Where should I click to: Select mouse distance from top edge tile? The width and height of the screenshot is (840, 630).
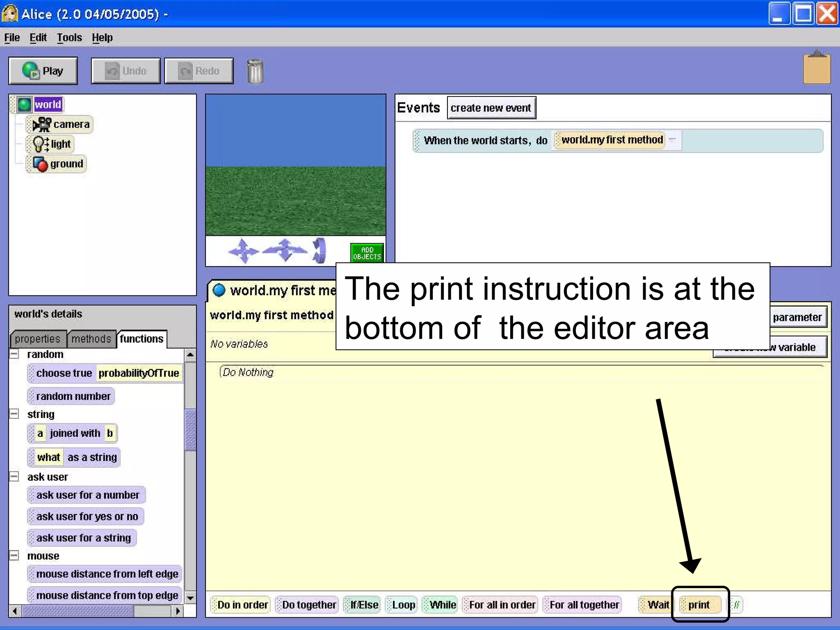(x=105, y=595)
